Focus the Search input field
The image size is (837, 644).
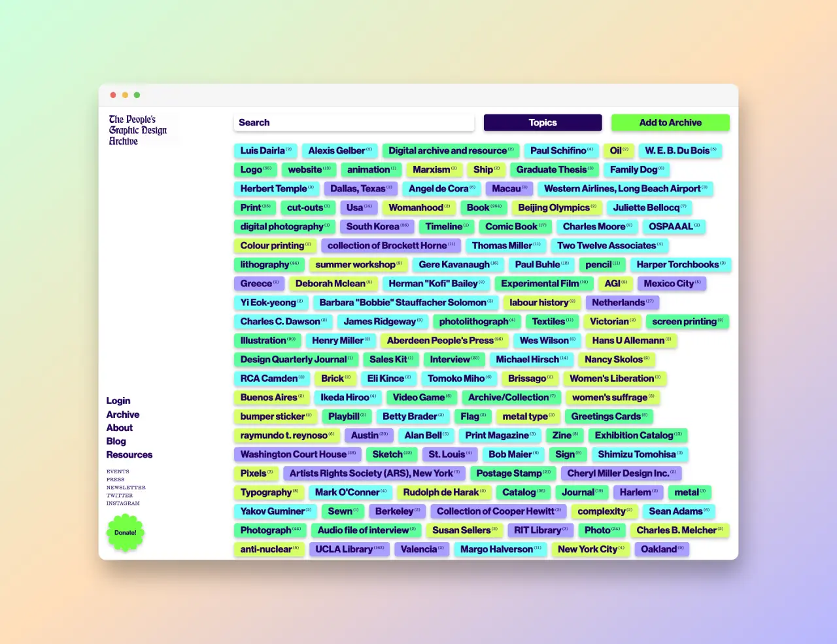[354, 122]
